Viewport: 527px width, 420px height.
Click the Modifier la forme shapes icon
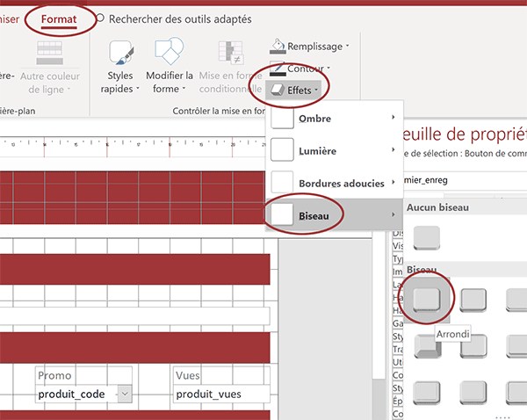(x=170, y=51)
